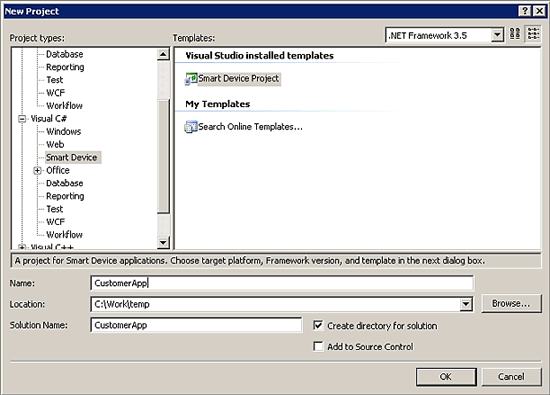Screen dimensions: 550x395
Task: Click the Browse... button
Action: coord(511,303)
